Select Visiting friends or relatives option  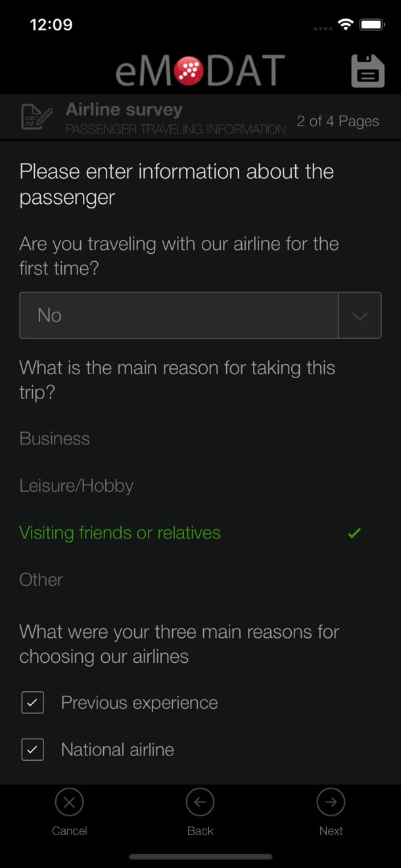(x=120, y=533)
